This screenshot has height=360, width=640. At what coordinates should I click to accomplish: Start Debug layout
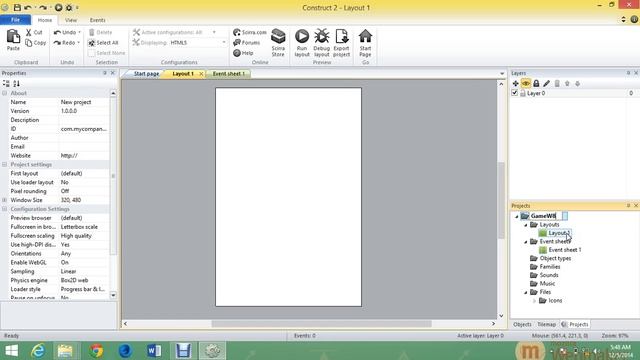322,43
